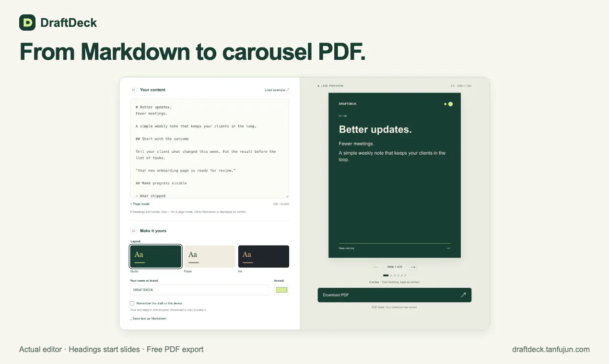Click the live preview slide thumbnail
This screenshot has height=364, width=609.
[395, 175]
